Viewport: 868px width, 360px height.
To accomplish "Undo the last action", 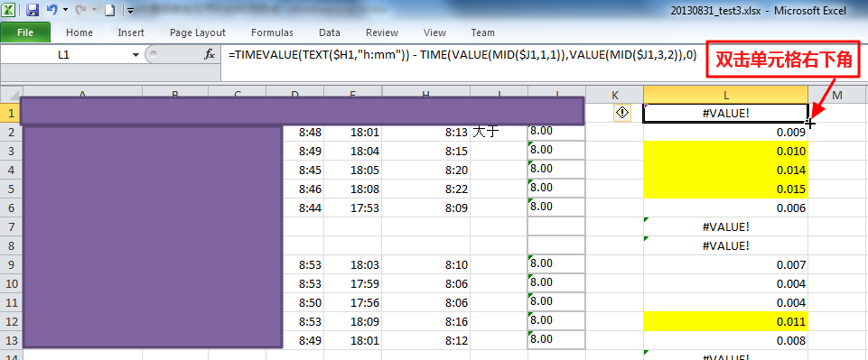I will (x=52, y=9).
